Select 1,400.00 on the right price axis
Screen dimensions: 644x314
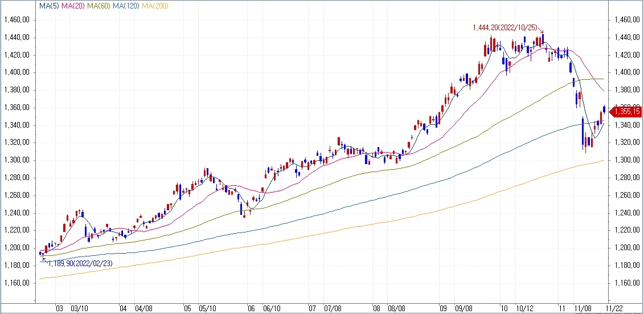click(x=627, y=72)
